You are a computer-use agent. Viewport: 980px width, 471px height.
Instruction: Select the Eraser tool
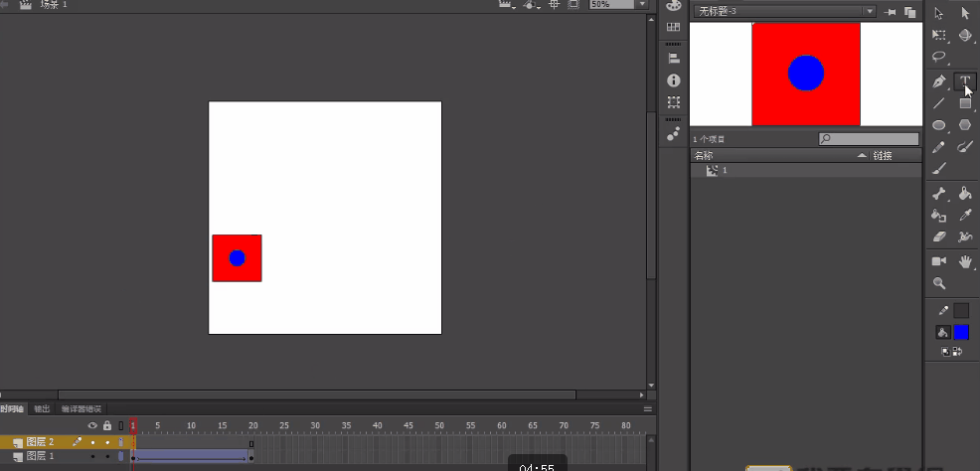coord(938,236)
